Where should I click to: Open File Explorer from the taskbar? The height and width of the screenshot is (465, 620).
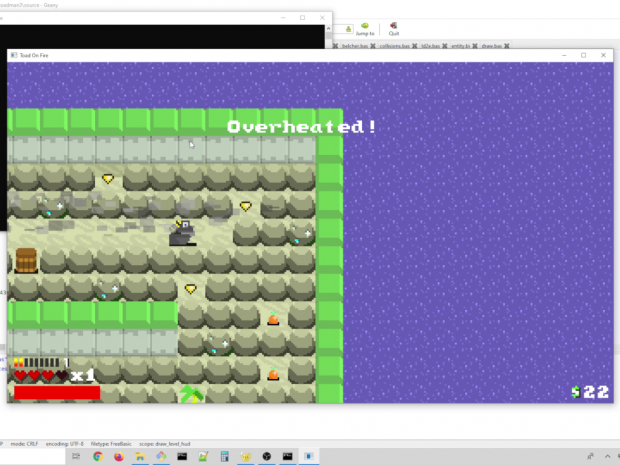[x=140, y=456]
